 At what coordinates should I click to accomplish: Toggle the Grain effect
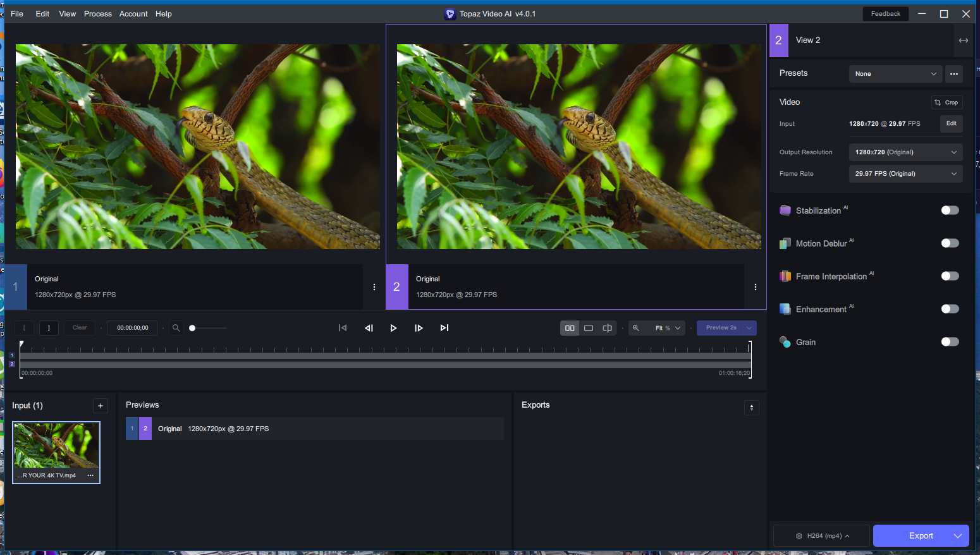click(950, 342)
